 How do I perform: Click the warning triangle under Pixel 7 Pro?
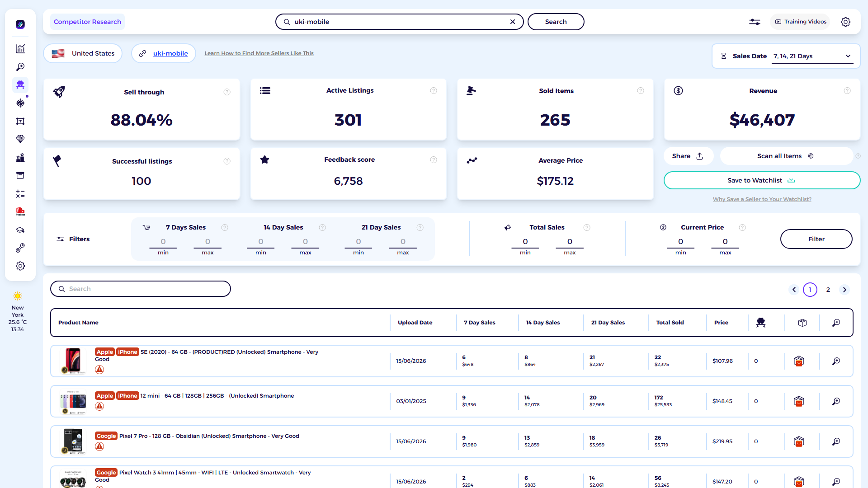coord(99,446)
